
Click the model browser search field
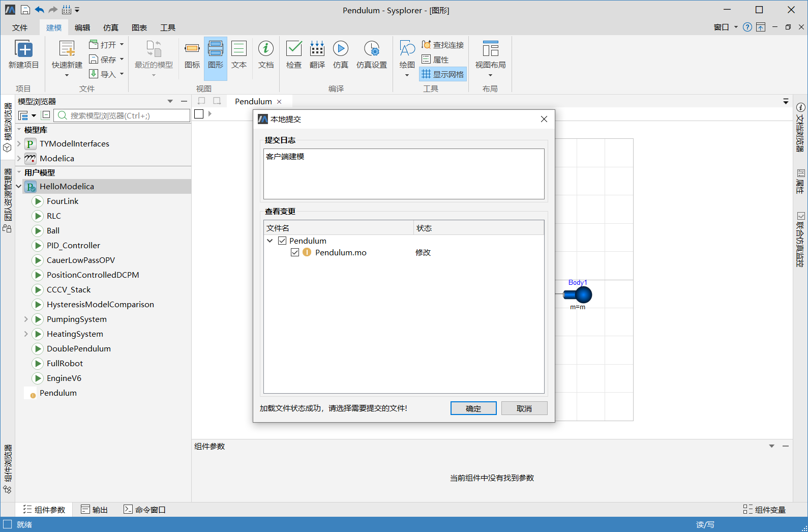tap(122, 115)
